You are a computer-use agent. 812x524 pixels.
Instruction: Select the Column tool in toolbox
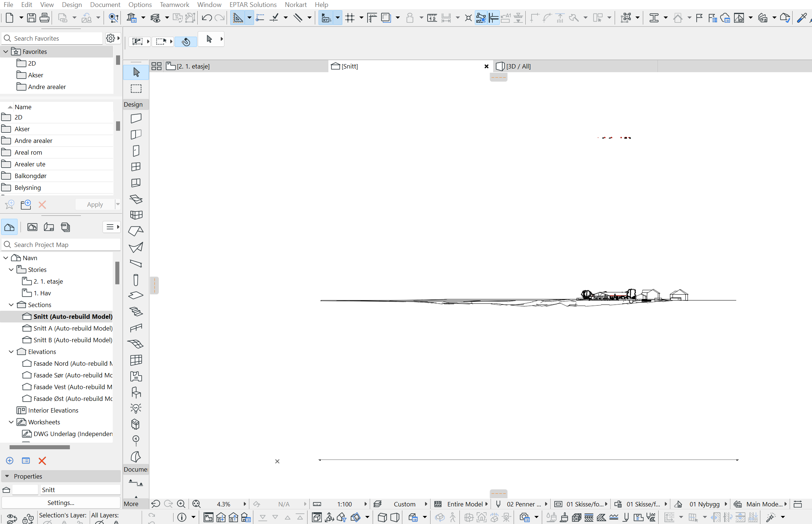coord(136,280)
